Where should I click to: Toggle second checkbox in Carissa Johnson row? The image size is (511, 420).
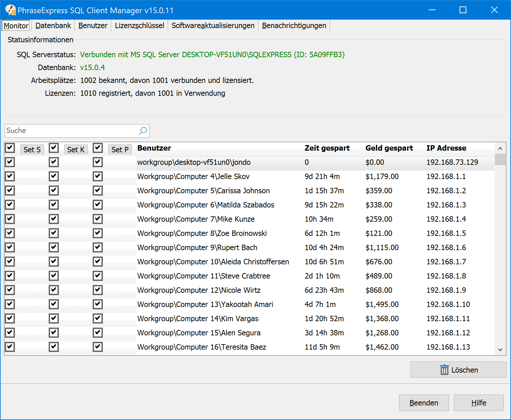point(54,191)
